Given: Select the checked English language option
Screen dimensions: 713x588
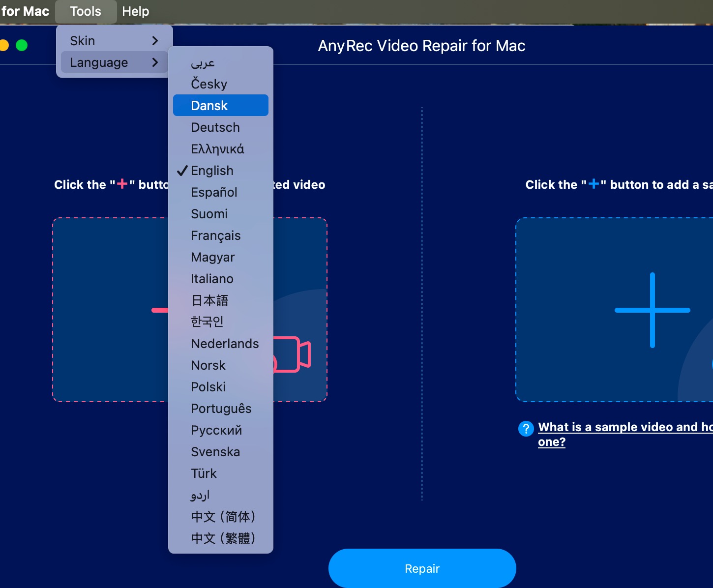Looking at the screenshot, I should coord(212,171).
